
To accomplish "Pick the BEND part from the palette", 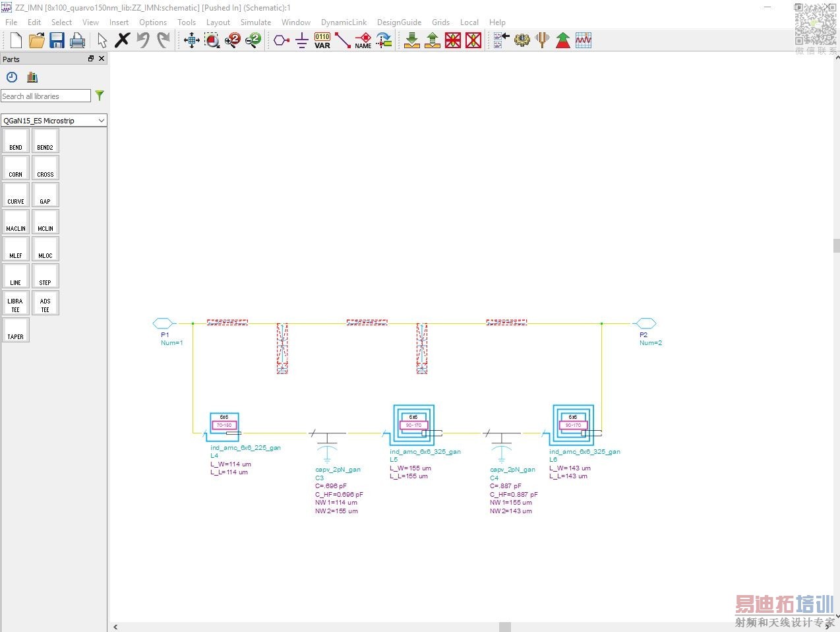I will coord(16,141).
